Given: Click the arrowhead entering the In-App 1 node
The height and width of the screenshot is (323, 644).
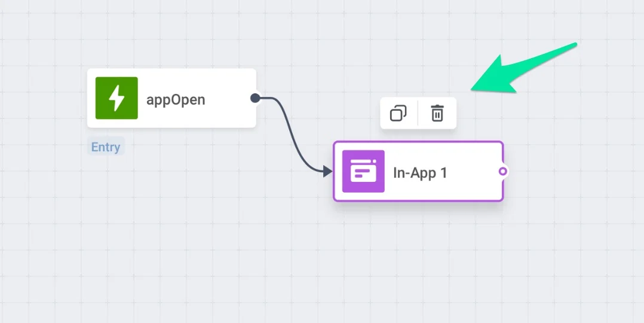Looking at the screenshot, I should coord(327,172).
